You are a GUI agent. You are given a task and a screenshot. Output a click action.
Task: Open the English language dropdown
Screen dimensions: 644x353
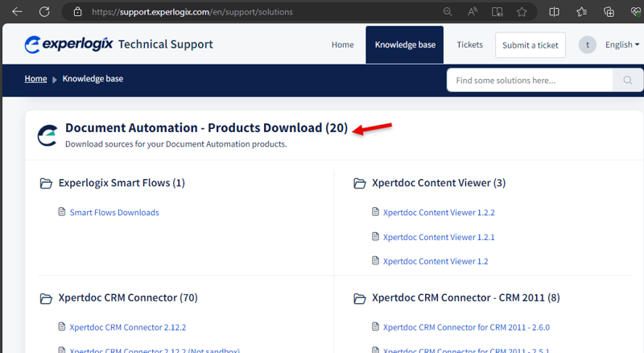(x=622, y=45)
